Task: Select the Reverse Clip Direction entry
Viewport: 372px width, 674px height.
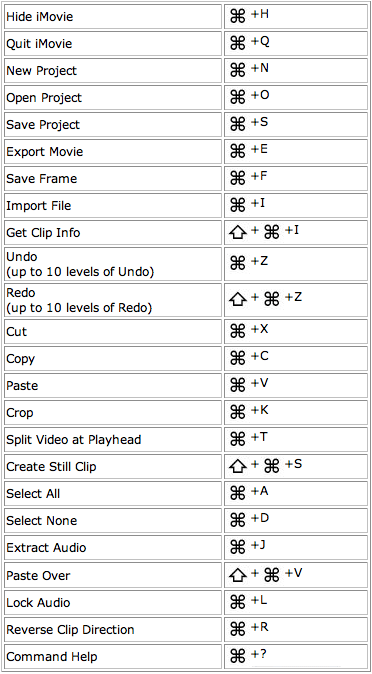Action: click(x=113, y=630)
